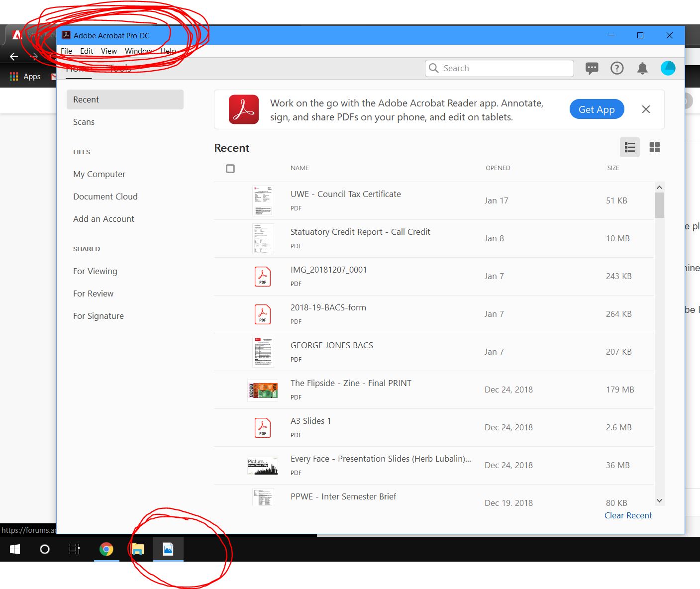Open Photos app from taskbar
Screen dimensions: 700x589
point(168,549)
